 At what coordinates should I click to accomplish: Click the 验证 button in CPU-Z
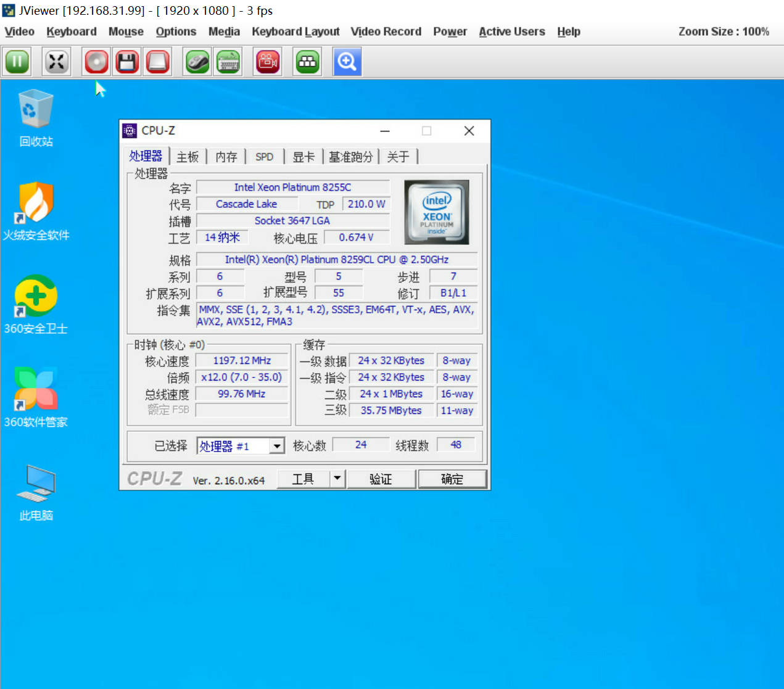[x=381, y=479]
